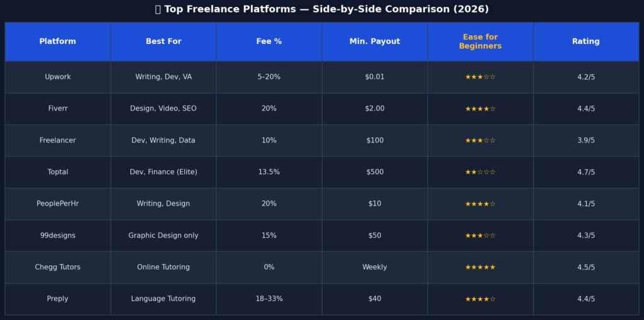644x320 pixels.
Task: Click the 5–20% fee for Upwork
Action: click(x=269, y=77)
